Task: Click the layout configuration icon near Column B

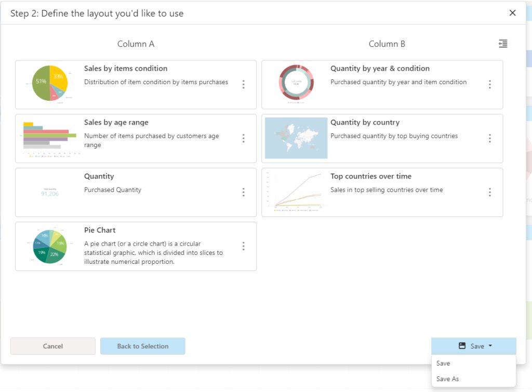Action: (502, 44)
